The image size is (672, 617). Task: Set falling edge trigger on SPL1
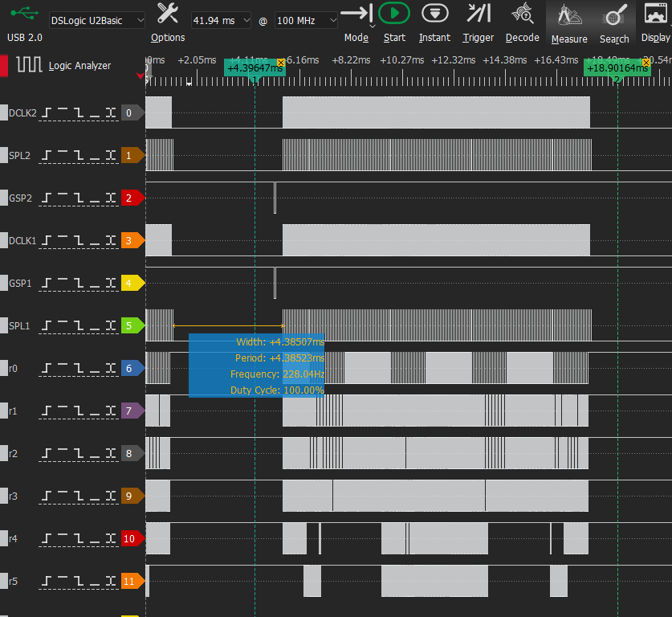(x=79, y=326)
